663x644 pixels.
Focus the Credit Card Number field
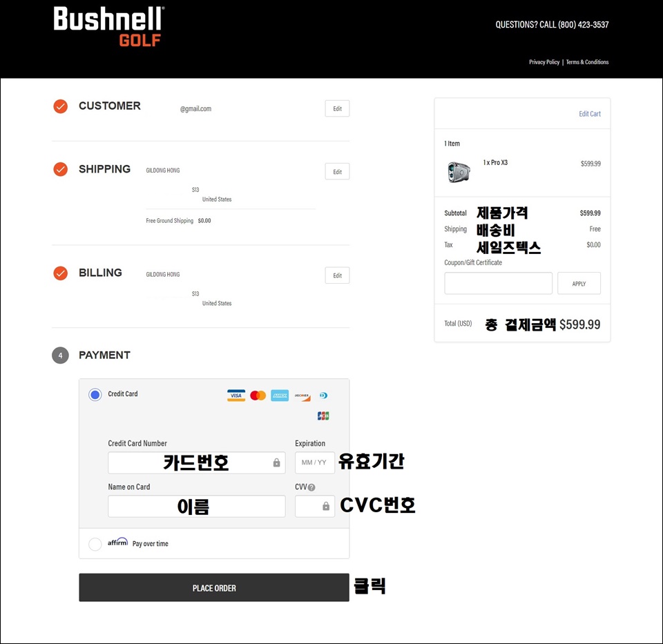pyautogui.click(x=197, y=462)
